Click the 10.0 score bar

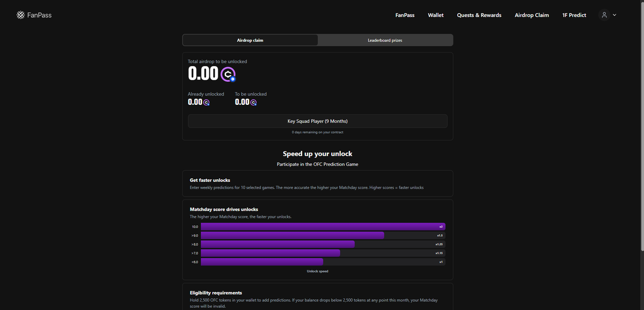coord(323,227)
